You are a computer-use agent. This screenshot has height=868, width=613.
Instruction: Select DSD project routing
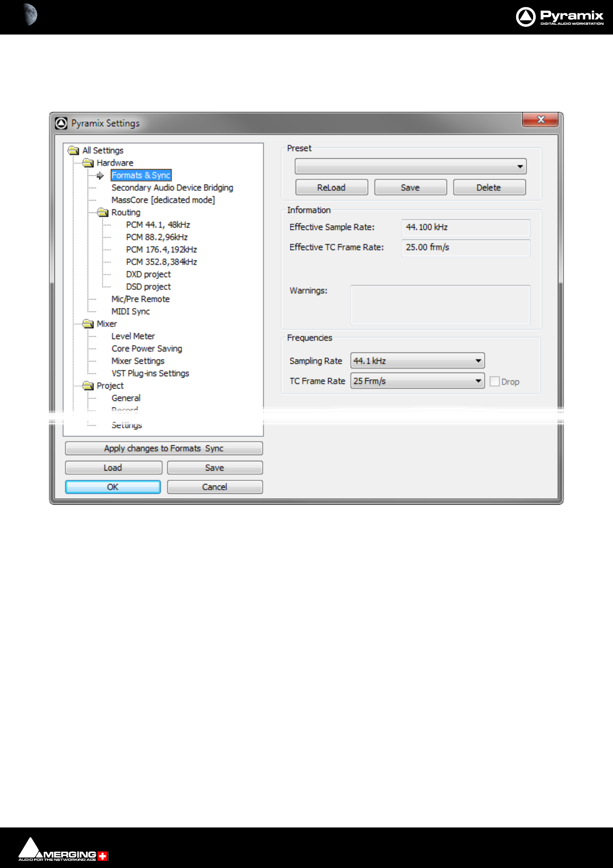[148, 287]
